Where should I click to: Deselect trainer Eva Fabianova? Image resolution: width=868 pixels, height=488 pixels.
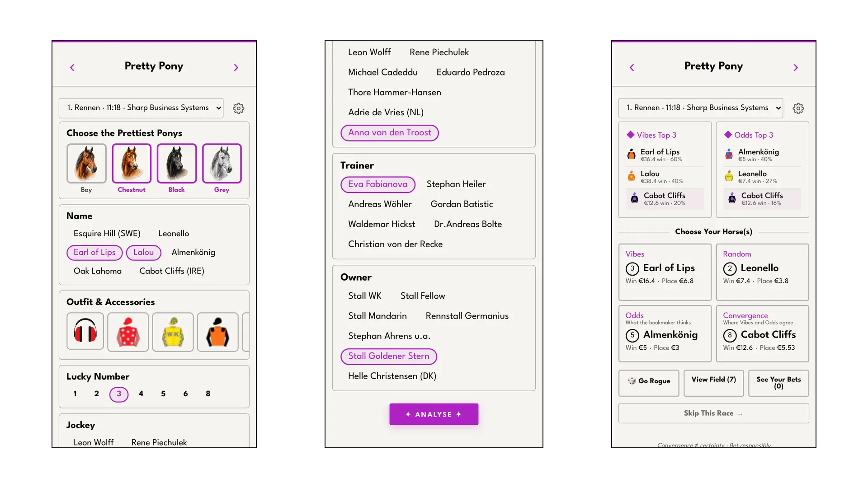click(x=378, y=184)
